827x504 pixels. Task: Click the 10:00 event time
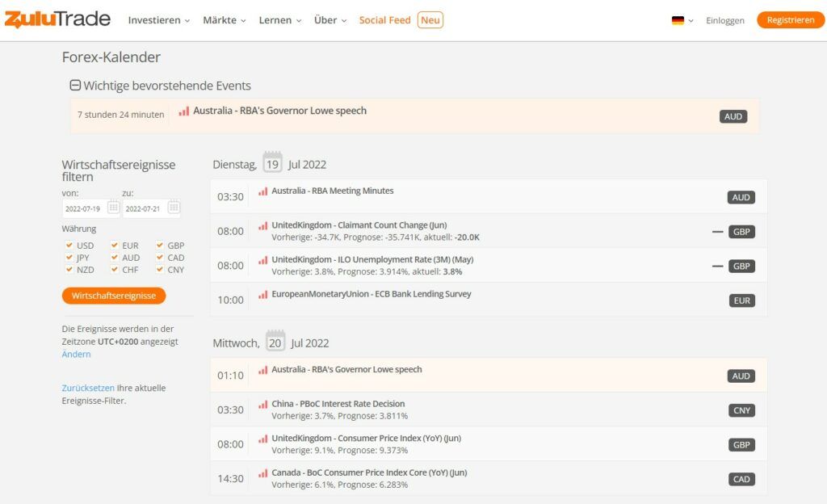point(230,300)
